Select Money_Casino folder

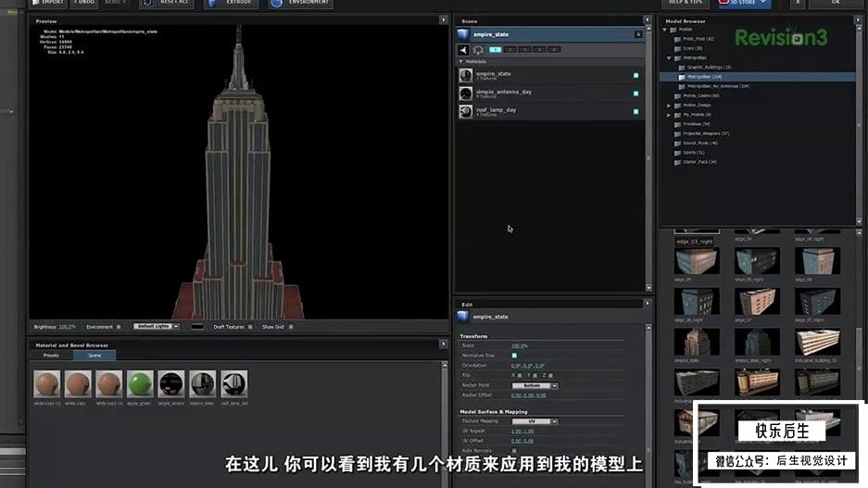click(700, 95)
